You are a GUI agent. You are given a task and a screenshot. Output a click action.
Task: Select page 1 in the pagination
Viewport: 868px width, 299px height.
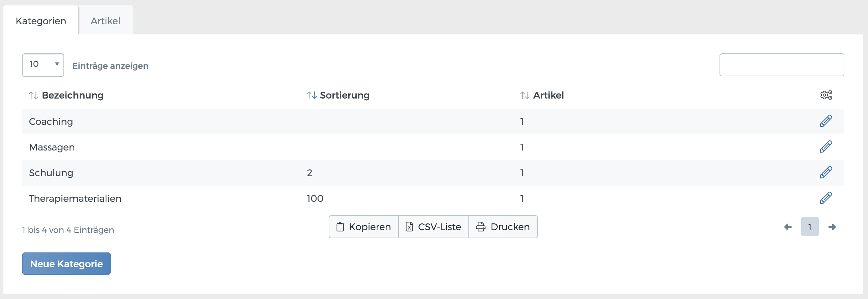click(810, 227)
